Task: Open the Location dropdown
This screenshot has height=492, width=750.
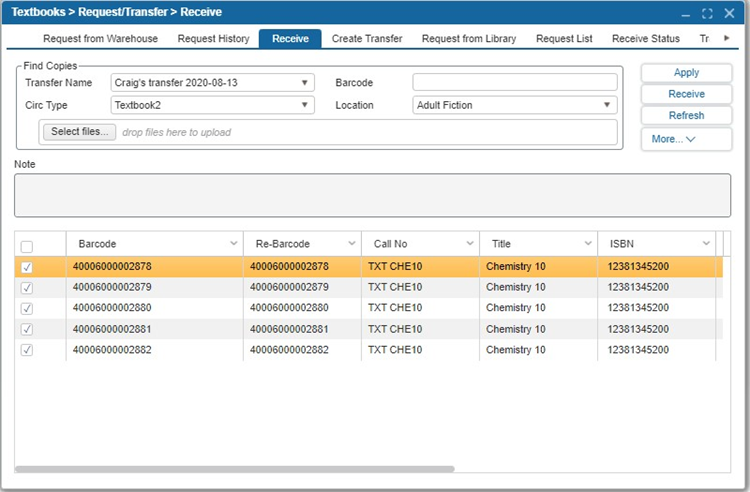Action: 607,105
